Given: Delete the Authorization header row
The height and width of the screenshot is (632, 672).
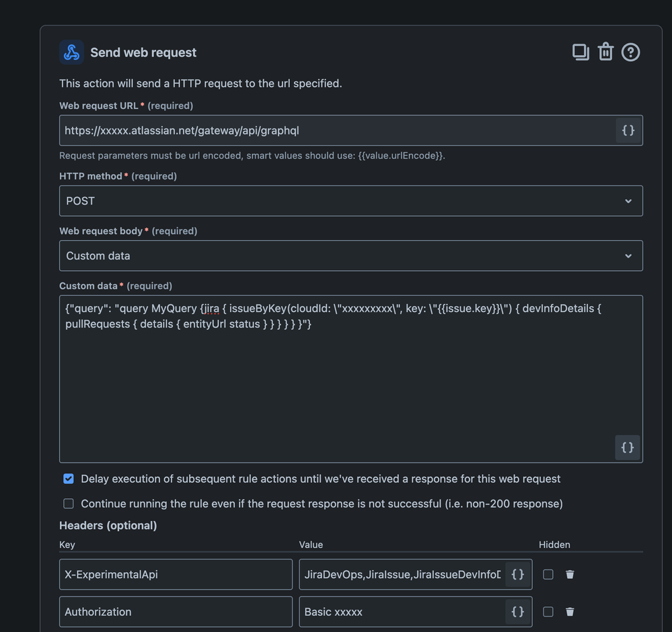Looking at the screenshot, I should point(570,611).
